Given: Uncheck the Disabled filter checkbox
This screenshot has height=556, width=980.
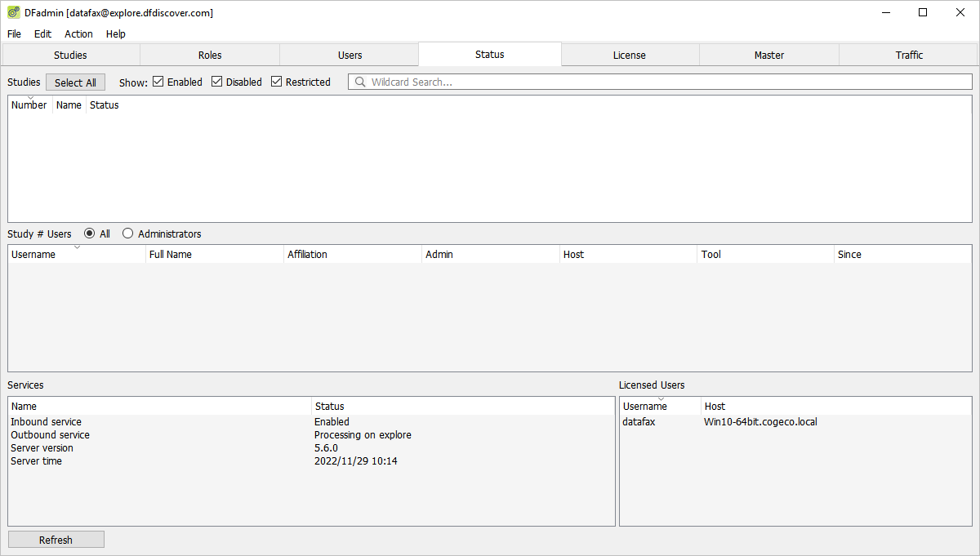Looking at the screenshot, I should coord(217,82).
